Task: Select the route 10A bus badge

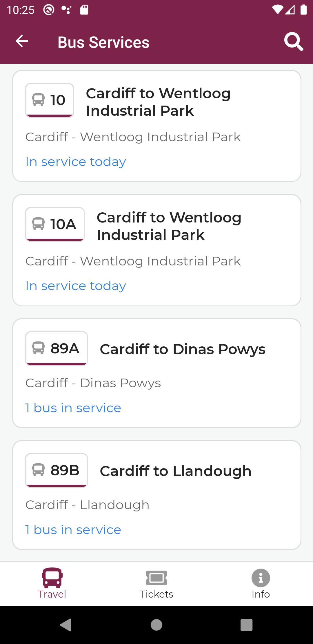Action: pyautogui.click(x=55, y=224)
